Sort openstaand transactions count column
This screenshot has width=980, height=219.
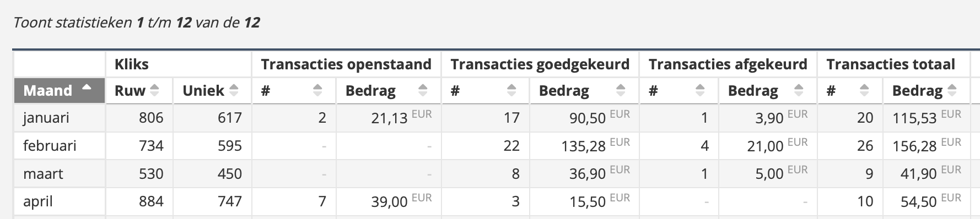point(294,90)
